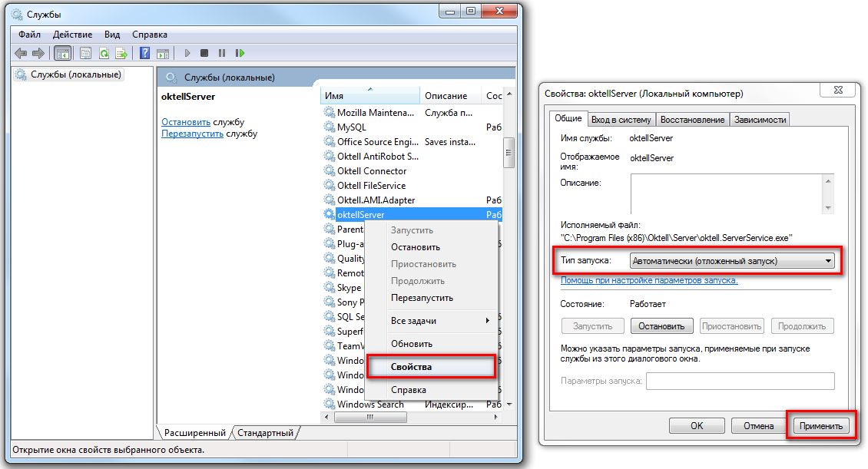
Task: Click the Остановить button in properties dialog
Action: click(x=661, y=326)
